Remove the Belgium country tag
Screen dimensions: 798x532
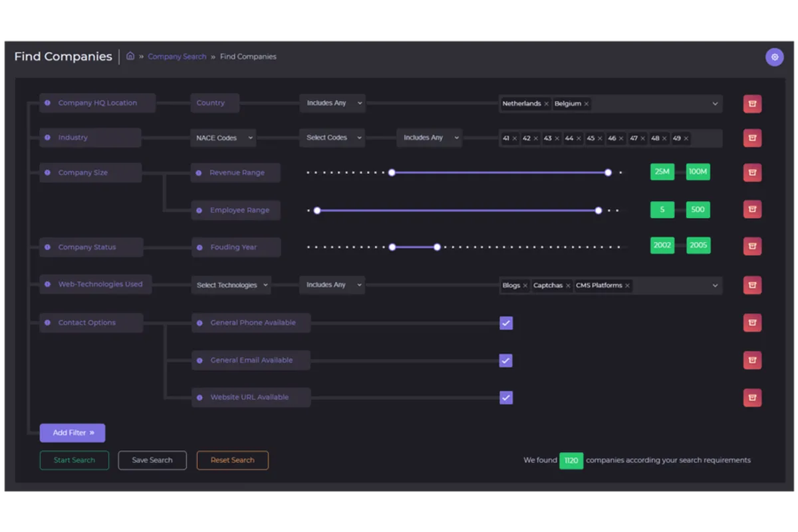click(587, 104)
